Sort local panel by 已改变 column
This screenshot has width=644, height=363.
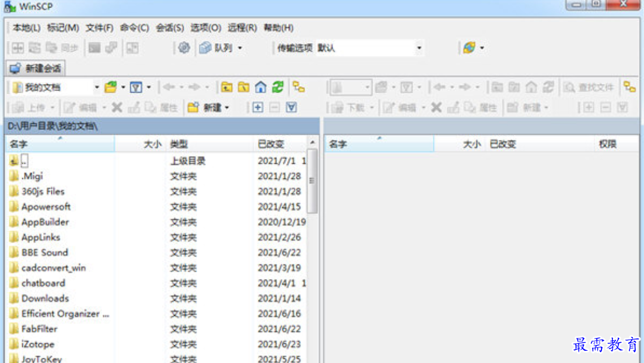pyautogui.click(x=280, y=144)
